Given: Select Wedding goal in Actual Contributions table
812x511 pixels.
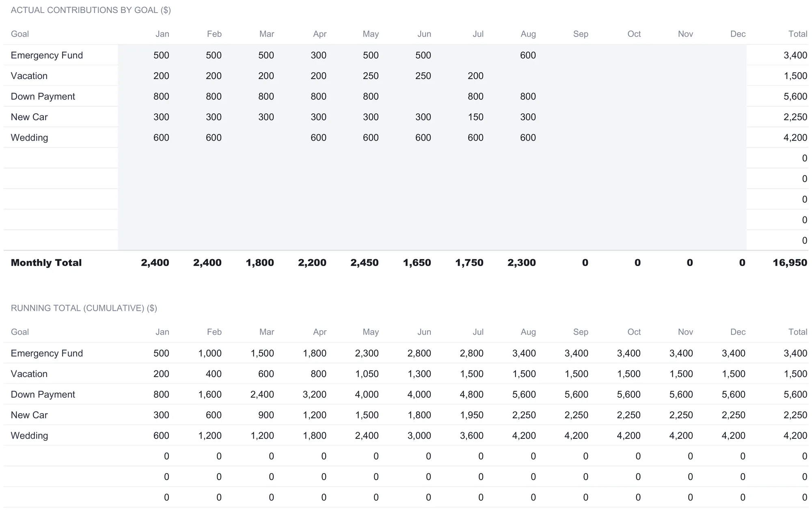Looking at the screenshot, I should (29, 138).
